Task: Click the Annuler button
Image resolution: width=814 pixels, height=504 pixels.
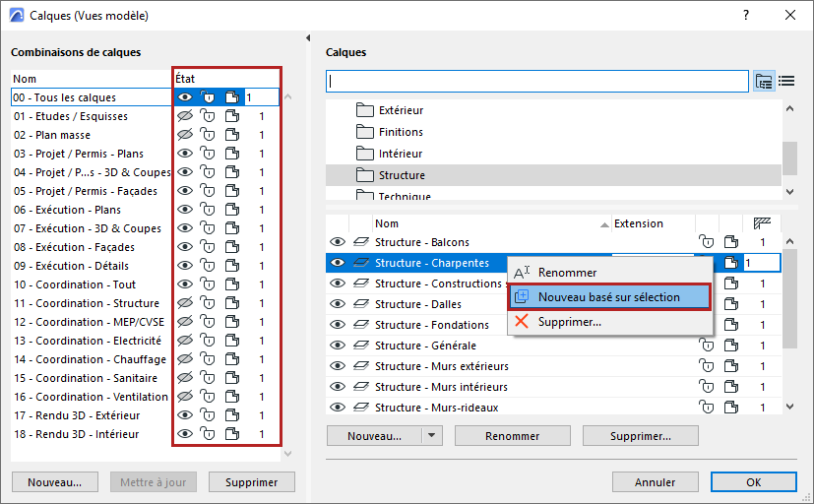Action: click(656, 482)
